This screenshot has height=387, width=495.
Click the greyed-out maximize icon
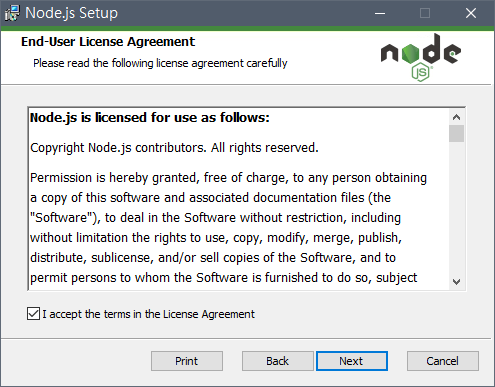(425, 13)
